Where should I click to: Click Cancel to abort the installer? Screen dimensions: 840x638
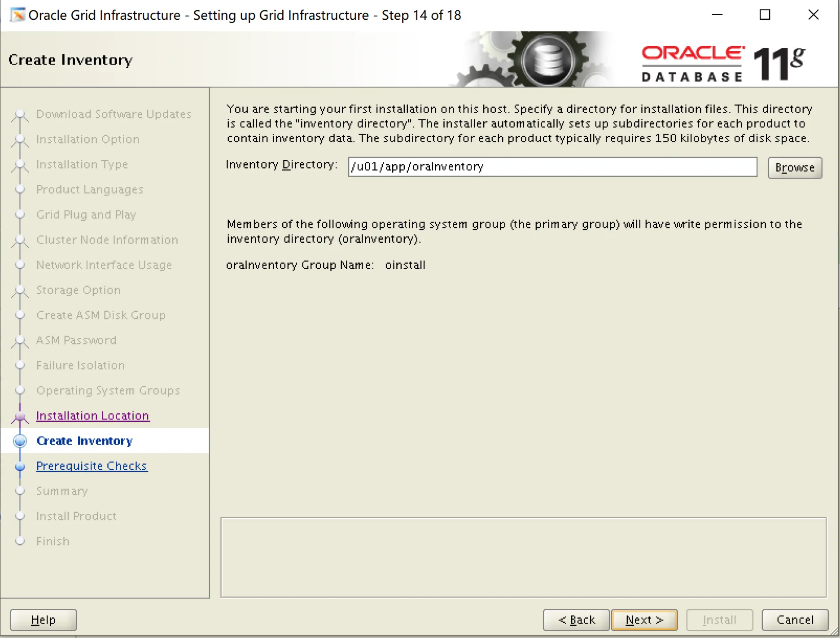(x=795, y=620)
